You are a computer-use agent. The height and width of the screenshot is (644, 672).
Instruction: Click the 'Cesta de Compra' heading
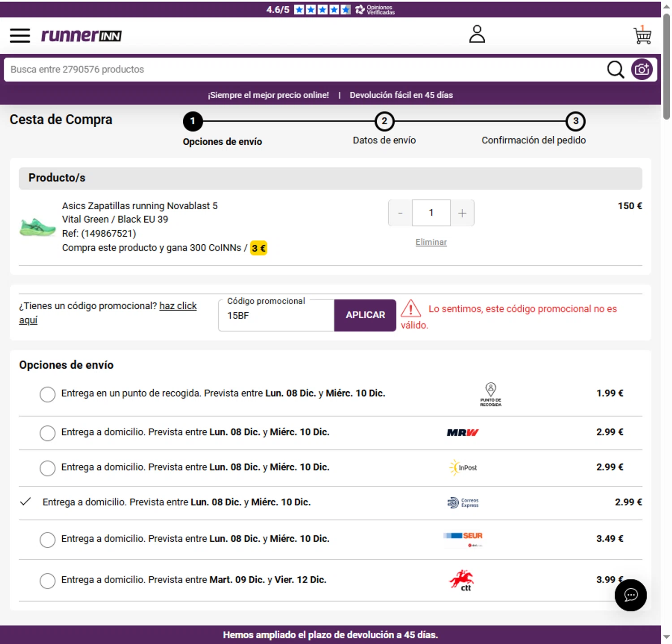61,120
